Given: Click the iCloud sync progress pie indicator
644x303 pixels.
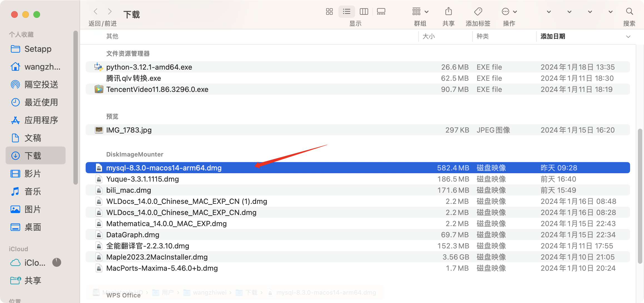Looking at the screenshot, I should (57, 262).
